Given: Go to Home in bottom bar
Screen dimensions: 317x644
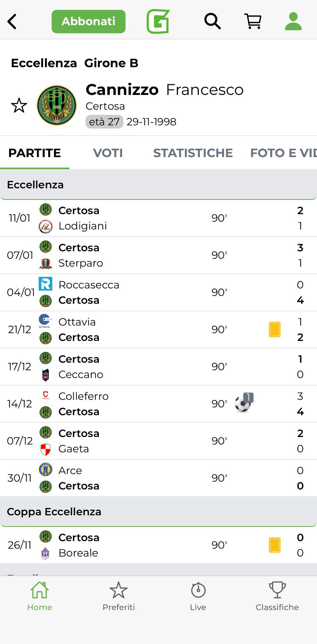Looking at the screenshot, I should [x=40, y=596].
